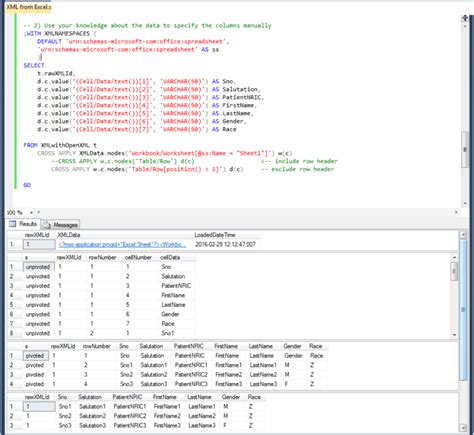Click row header 5 in the unpivoted grid
This screenshot has height=435, width=474.
pos(12,305)
